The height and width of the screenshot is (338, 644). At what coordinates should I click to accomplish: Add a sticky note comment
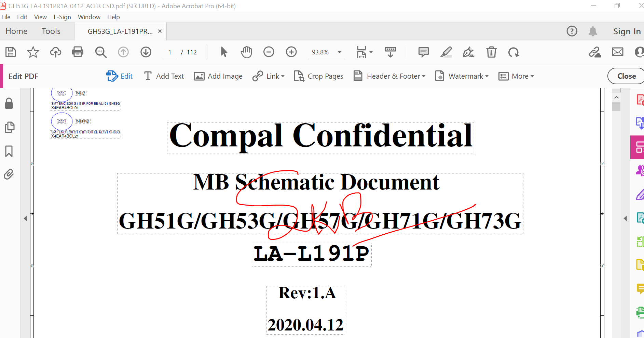[x=424, y=52]
